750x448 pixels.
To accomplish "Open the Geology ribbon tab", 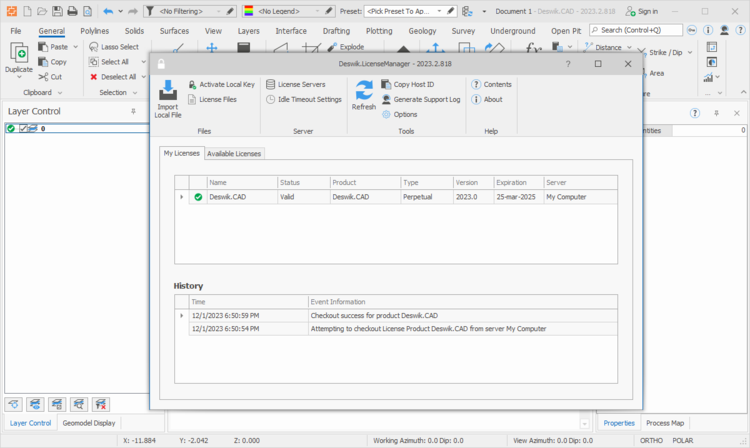I will pyautogui.click(x=422, y=31).
